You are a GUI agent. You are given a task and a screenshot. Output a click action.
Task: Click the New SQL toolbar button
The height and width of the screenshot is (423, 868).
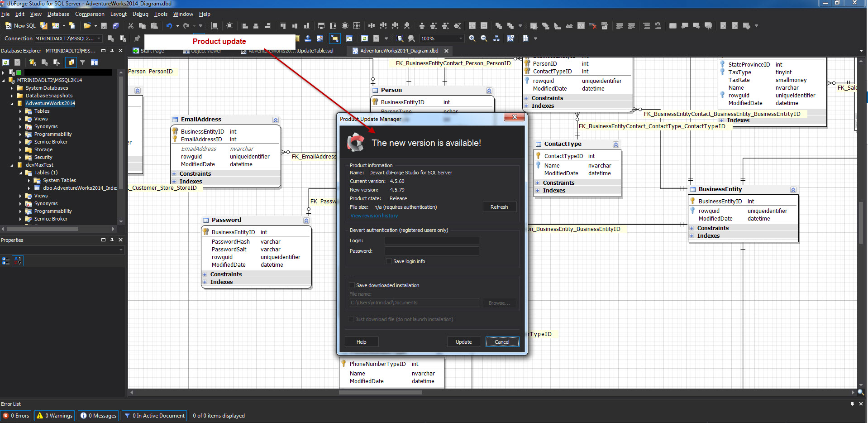point(20,26)
